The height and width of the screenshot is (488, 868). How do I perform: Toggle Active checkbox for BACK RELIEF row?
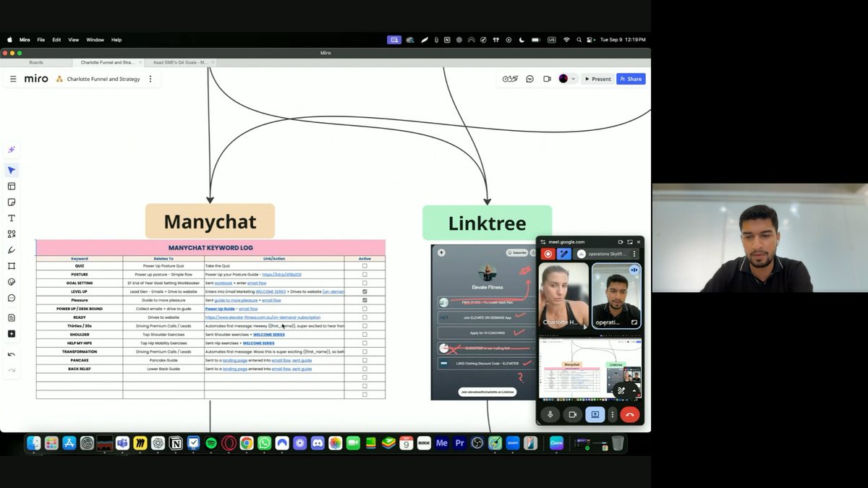coord(365,369)
